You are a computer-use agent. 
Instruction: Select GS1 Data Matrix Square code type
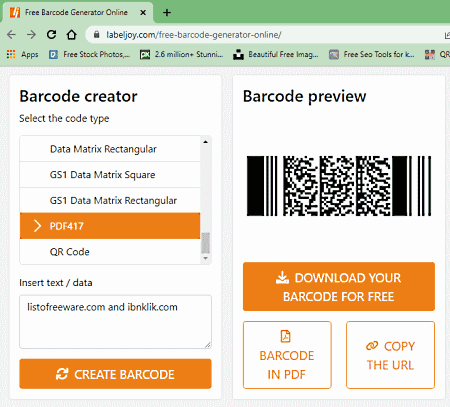pyautogui.click(x=110, y=175)
